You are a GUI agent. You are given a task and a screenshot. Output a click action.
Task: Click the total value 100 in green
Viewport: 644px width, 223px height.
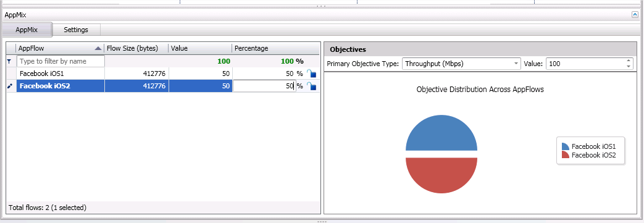[224, 61]
